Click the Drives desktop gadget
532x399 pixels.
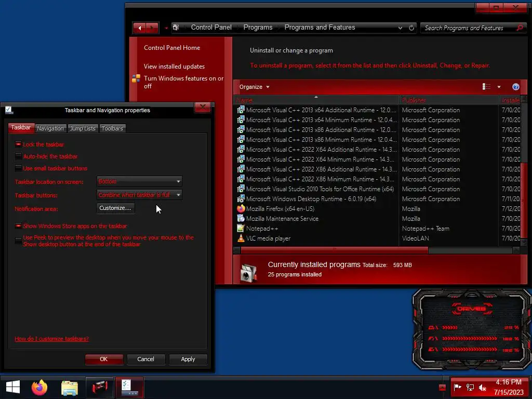coord(472,329)
